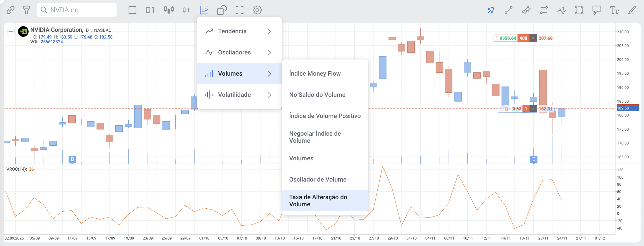This screenshot has height=246, width=644.
Task: Open the Volatilidade submenu
Action: 239,95
